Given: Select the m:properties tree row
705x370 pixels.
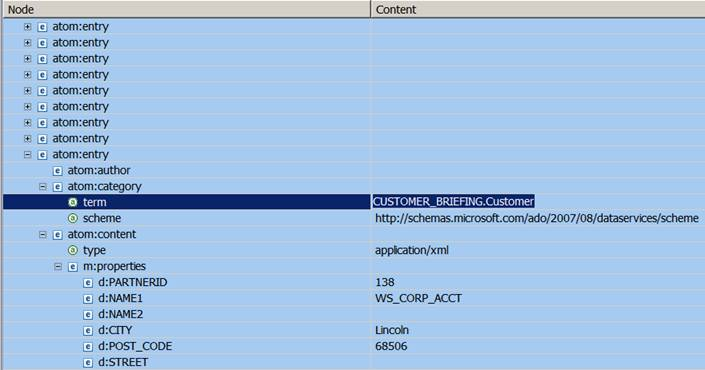Looking at the screenshot, I should coord(354,266).
